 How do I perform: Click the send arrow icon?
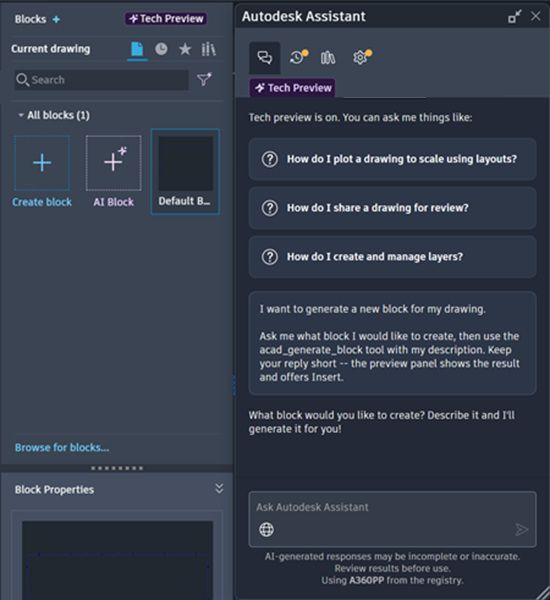(x=522, y=530)
